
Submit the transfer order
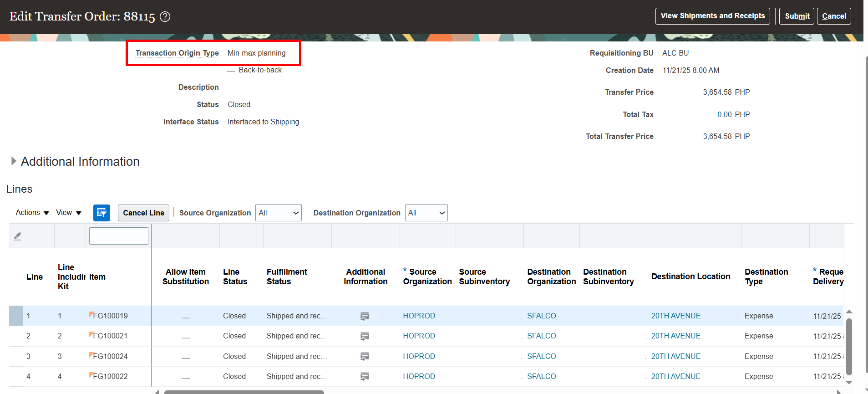click(797, 16)
